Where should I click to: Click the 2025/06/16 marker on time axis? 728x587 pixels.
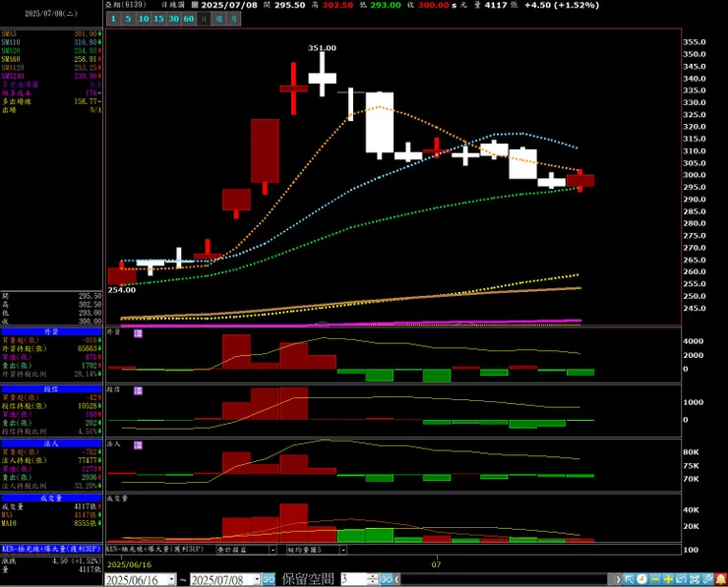coord(129,564)
